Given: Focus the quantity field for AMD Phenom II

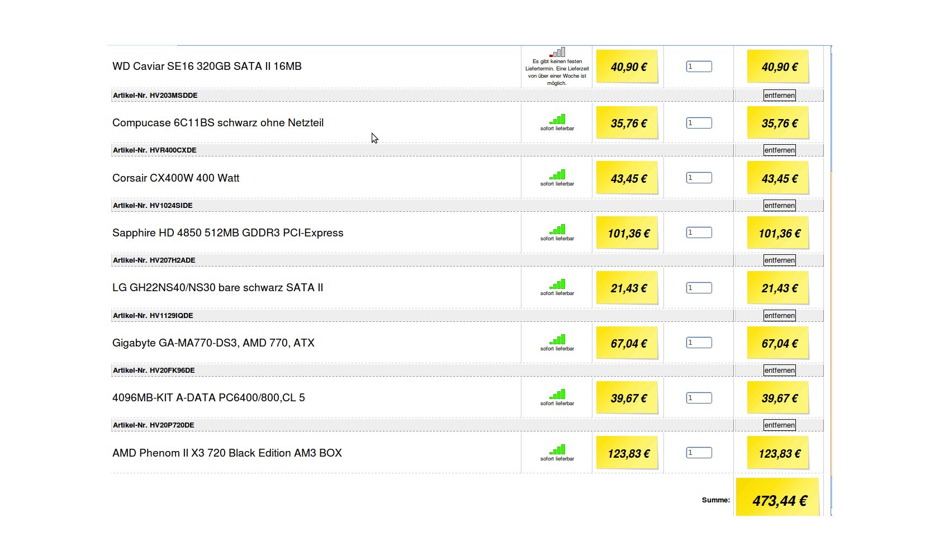Looking at the screenshot, I should point(699,453).
